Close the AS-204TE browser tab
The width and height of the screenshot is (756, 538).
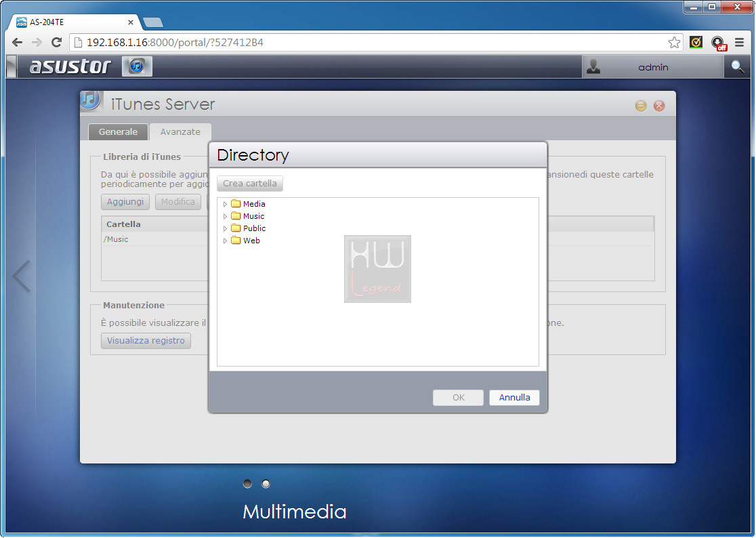(x=130, y=22)
